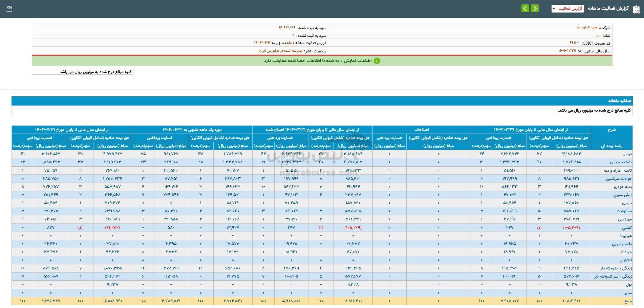This screenshot has width=644, height=308.
Task: Click the حوادث سرنشین cumulative premium ۱,۲۵۳,۴۳۴
Action: click(112, 179)
